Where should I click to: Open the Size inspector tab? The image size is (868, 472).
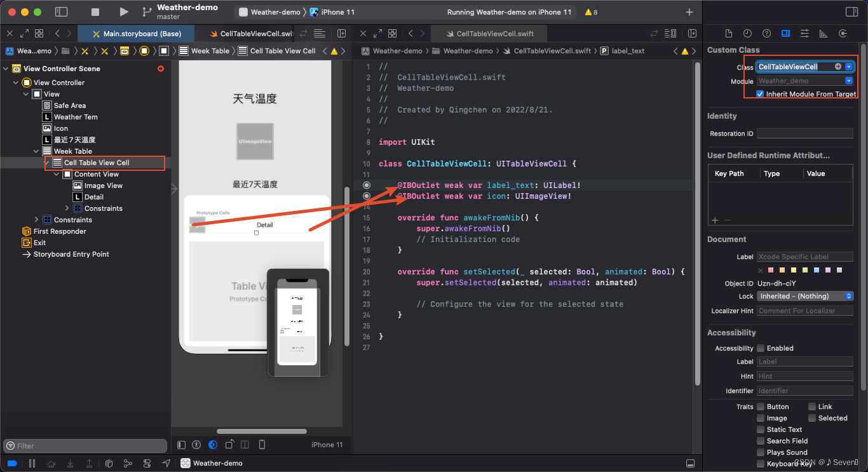point(824,33)
